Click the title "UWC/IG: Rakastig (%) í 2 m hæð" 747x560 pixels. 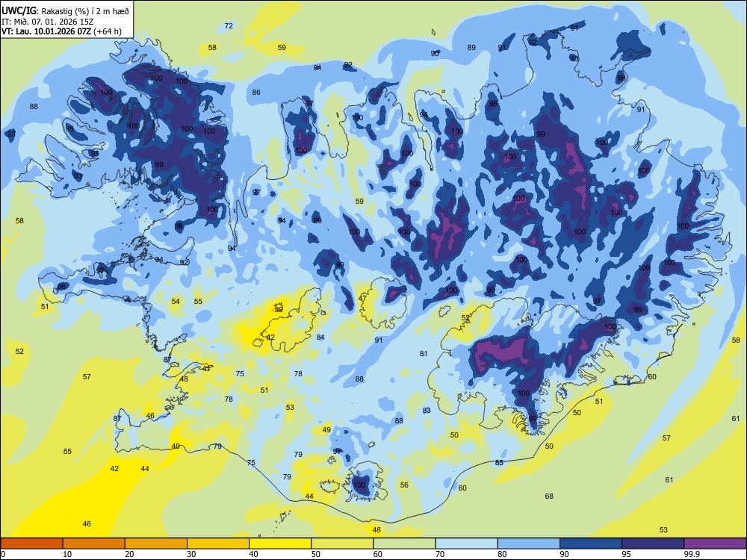(65, 10)
